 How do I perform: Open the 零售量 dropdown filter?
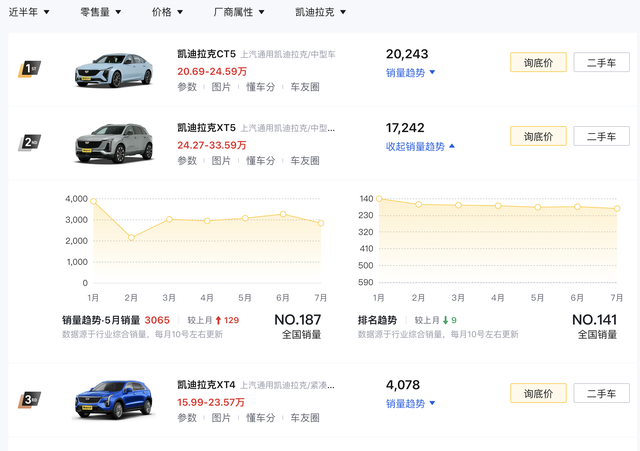coord(100,12)
